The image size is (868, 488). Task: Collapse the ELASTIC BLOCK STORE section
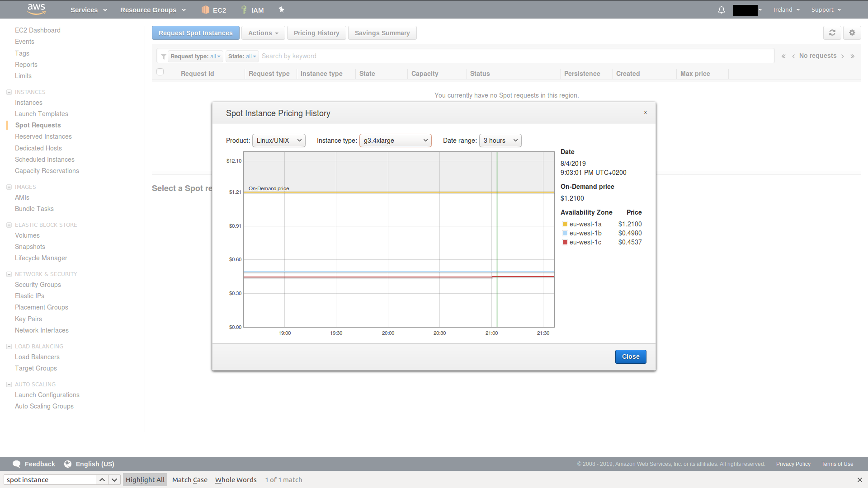[9, 225]
